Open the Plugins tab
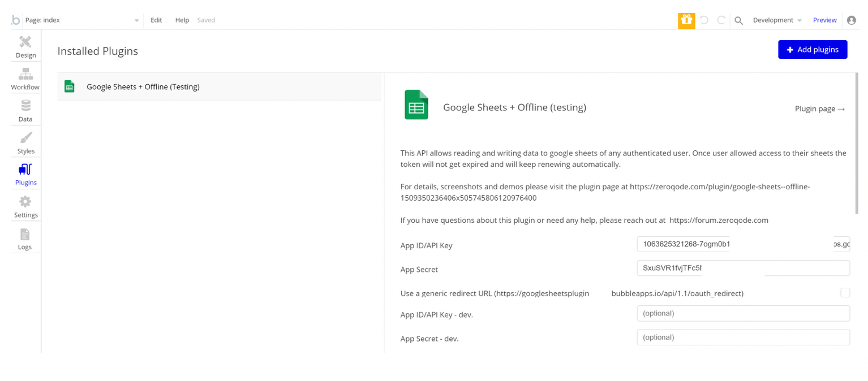The width and height of the screenshot is (868, 381). point(25,175)
